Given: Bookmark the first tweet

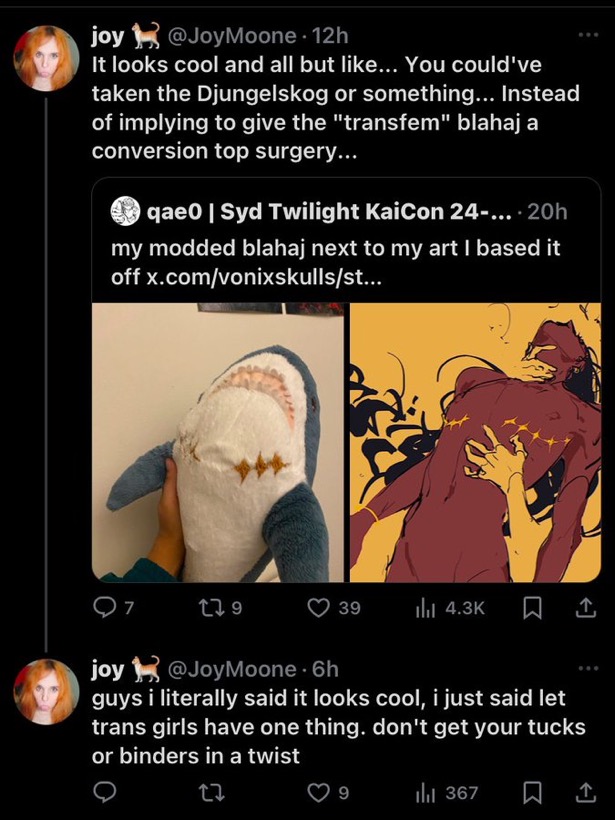Looking at the screenshot, I should 533,608.
